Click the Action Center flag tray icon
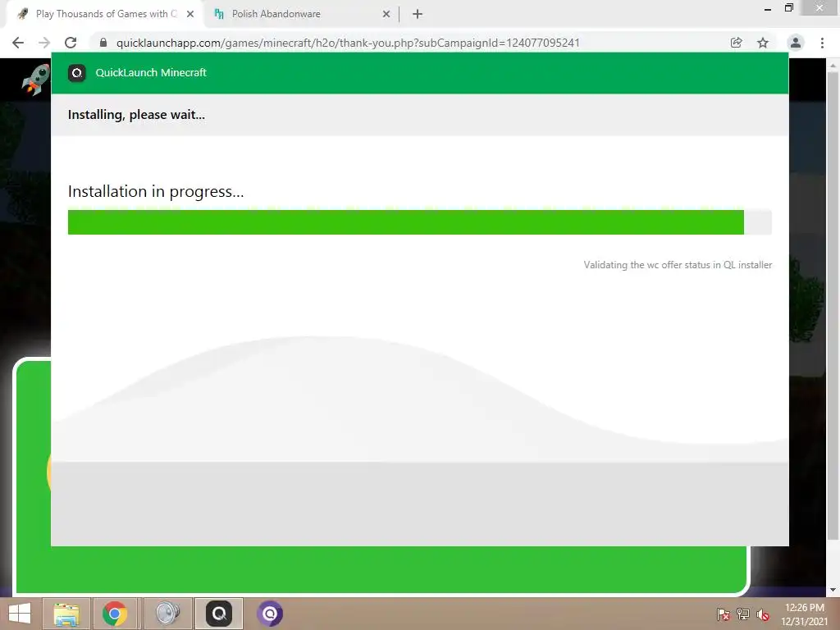Screen dimensions: 840x630 tap(723, 614)
